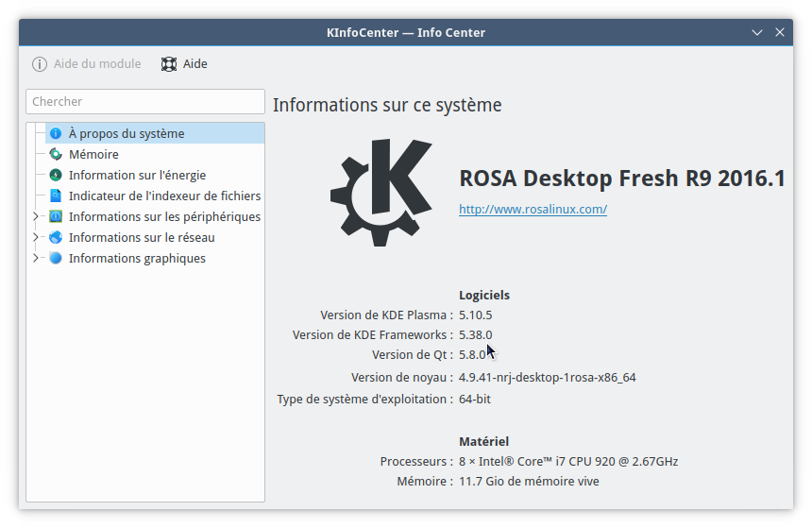The height and width of the screenshot is (528, 812).
Task: Click the Version de Qt label
Action: 413,354
